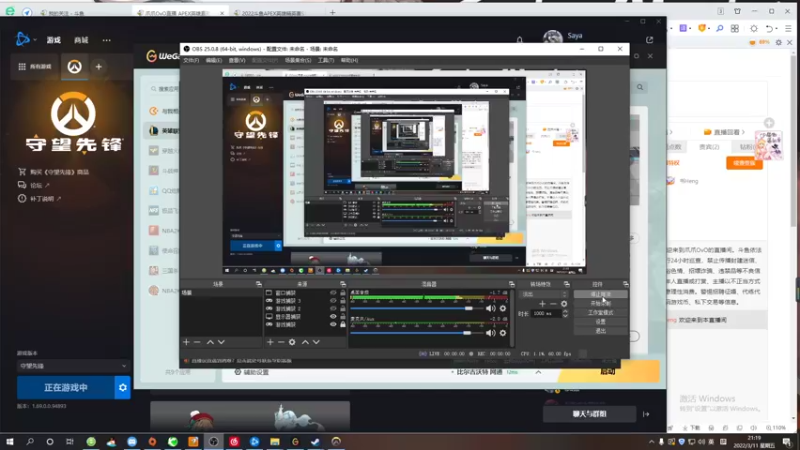Click the blue now-playing button in Battle.net
This screenshot has height=450, width=800.
[x=66, y=388]
